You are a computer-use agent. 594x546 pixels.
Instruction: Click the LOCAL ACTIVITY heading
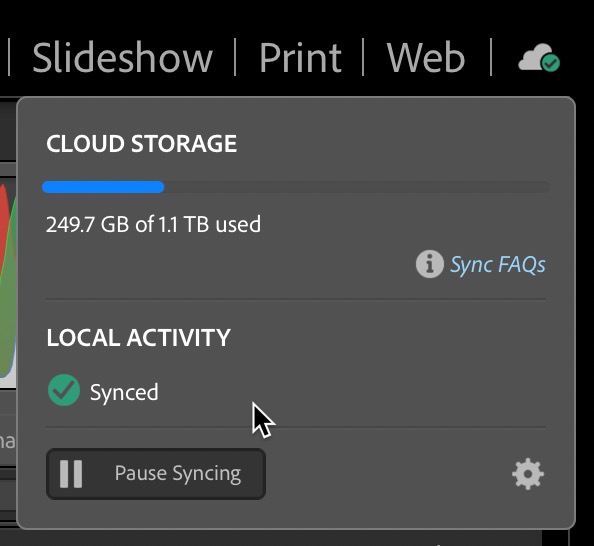[138, 337]
